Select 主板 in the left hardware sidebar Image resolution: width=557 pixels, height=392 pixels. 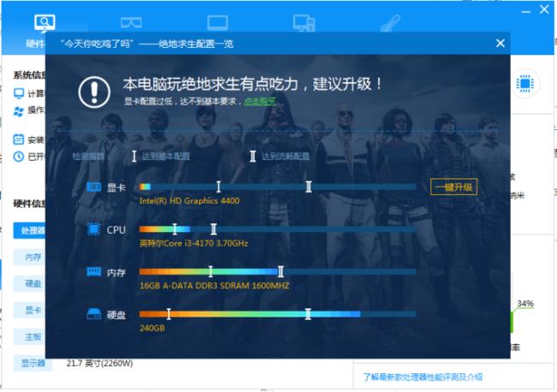tap(30, 337)
